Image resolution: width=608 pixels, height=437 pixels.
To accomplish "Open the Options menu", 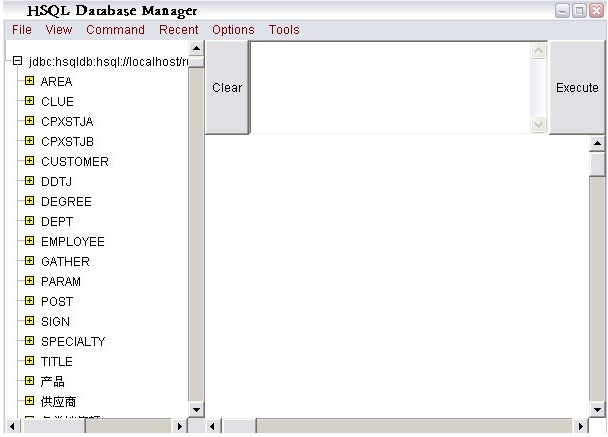I will coord(233,29).
